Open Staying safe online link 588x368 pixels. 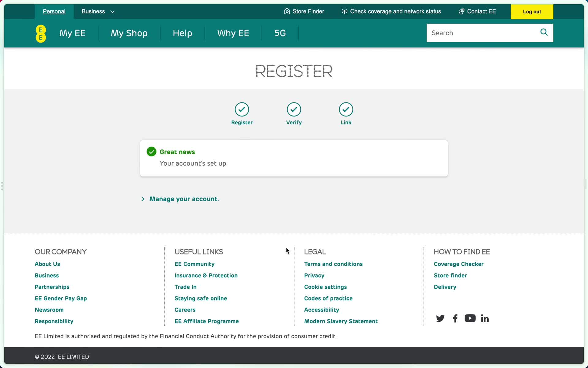201,298
